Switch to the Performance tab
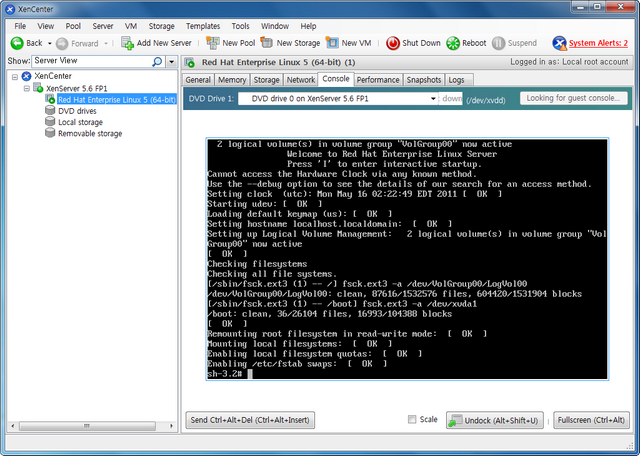The image size is (640, 456). click(378, 80)
